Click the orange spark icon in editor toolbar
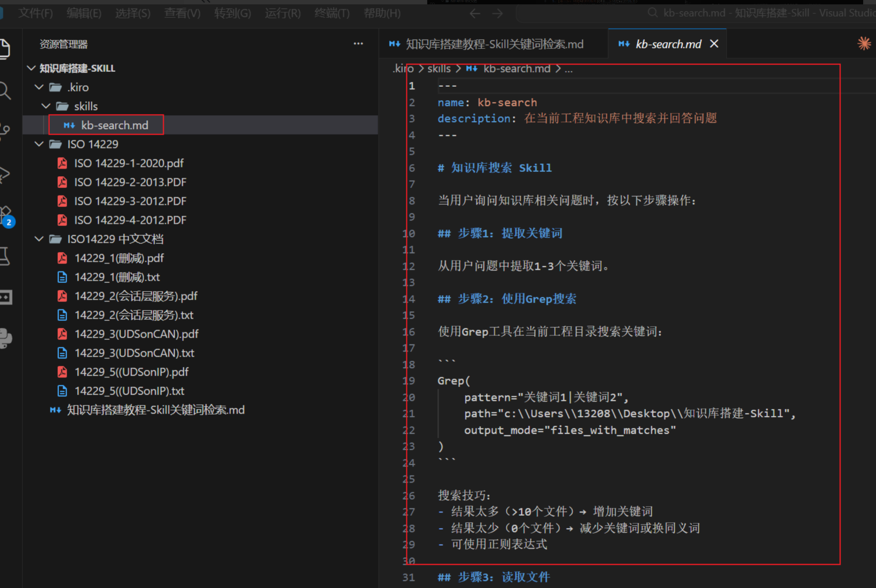 [x=864, y=43]
